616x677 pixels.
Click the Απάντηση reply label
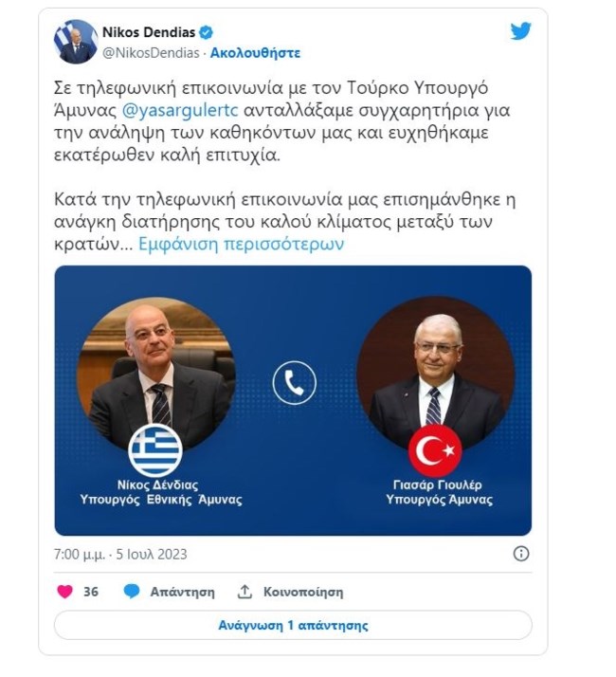(x=182, y=592)
